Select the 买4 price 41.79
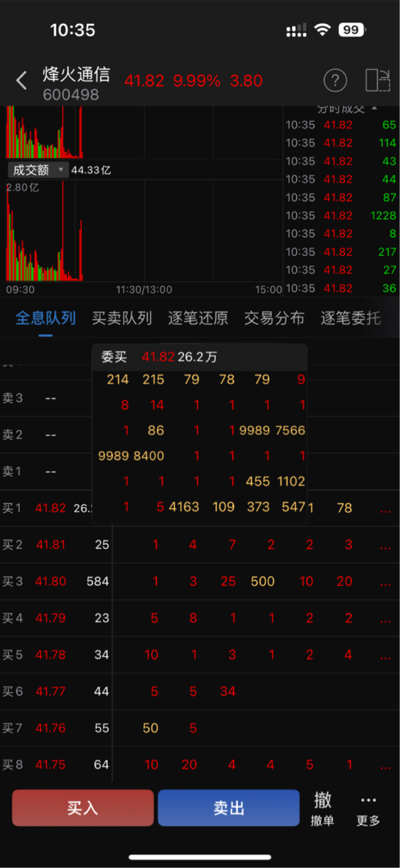Screen dimensions: 400x868 tap(51, 618)
